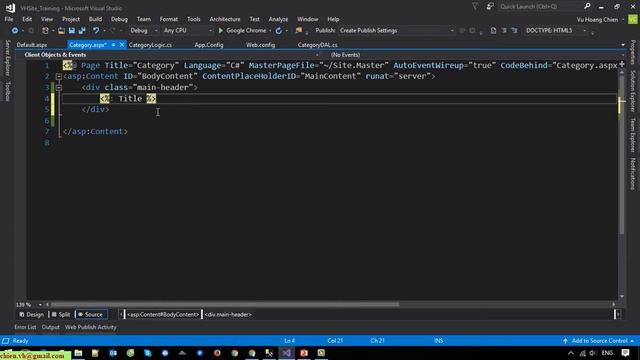Click the browser Refresh icon in the toolbar
The width and height of the screenshot is (640, 360).
click(x=279, y=31)
